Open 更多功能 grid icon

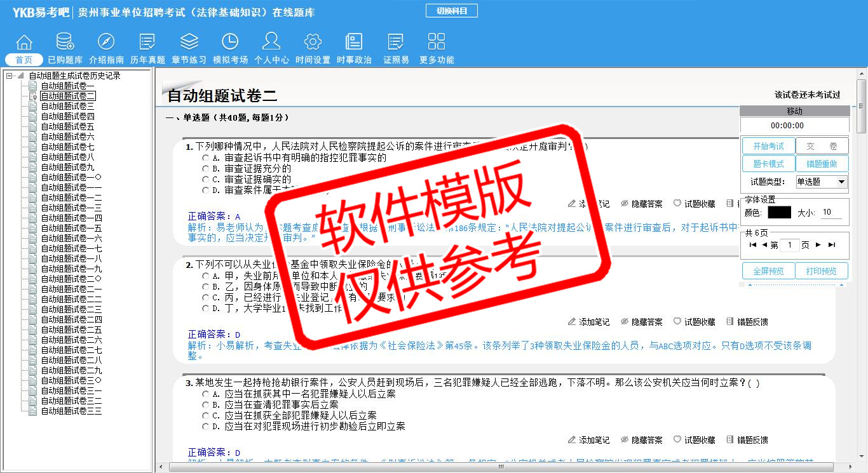point(437,43)
